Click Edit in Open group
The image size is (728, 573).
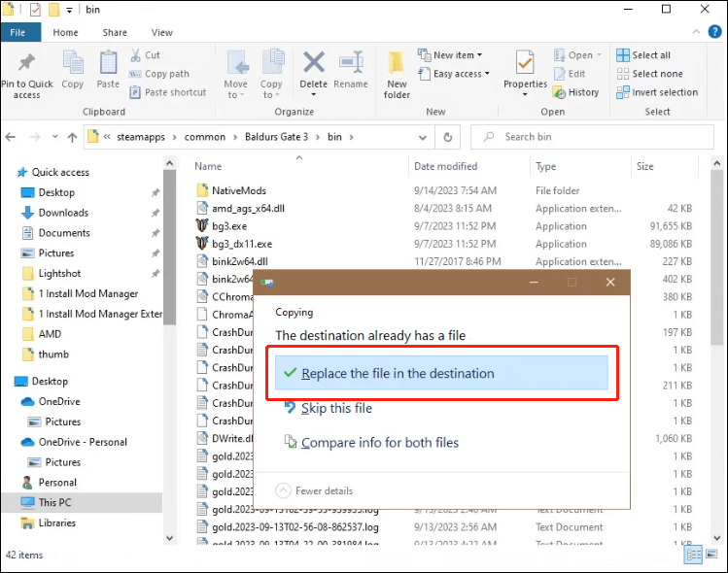pos(570,74)
